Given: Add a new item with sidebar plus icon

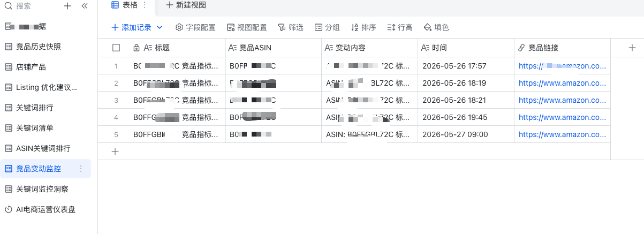Looking at the screenshot, I should (x=67, y=6).
